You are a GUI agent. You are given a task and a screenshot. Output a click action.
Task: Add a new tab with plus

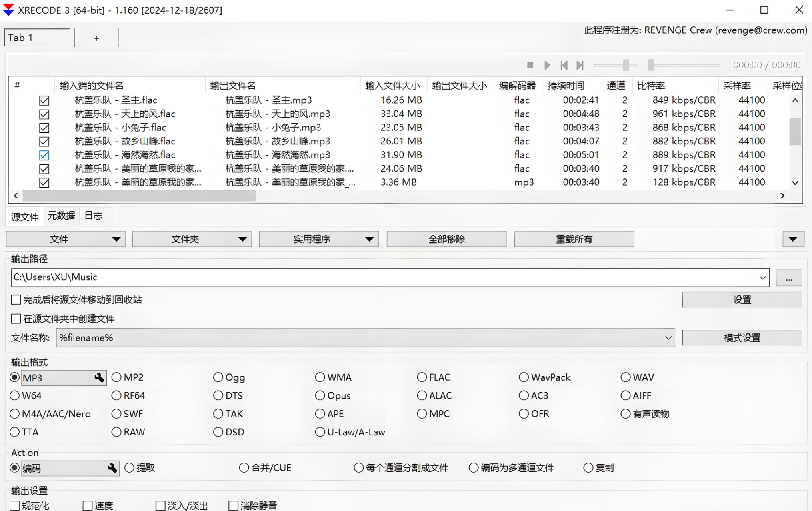[96, 38]
